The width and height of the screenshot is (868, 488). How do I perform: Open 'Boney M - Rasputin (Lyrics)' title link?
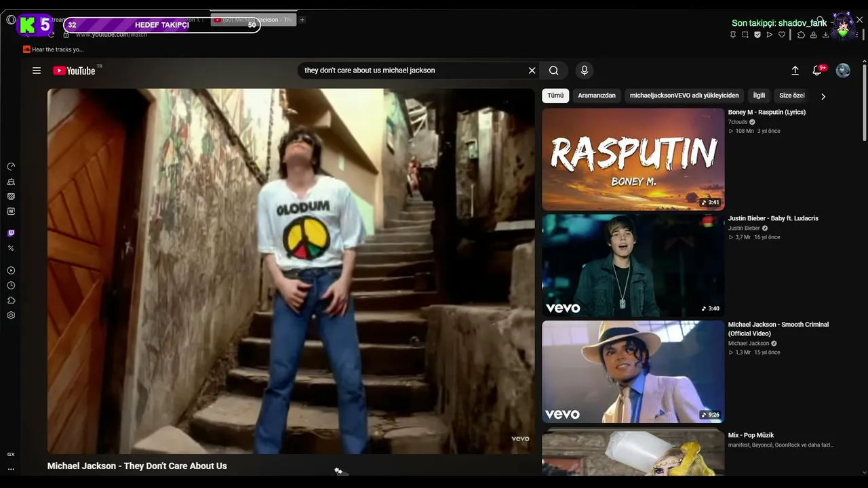767,113
